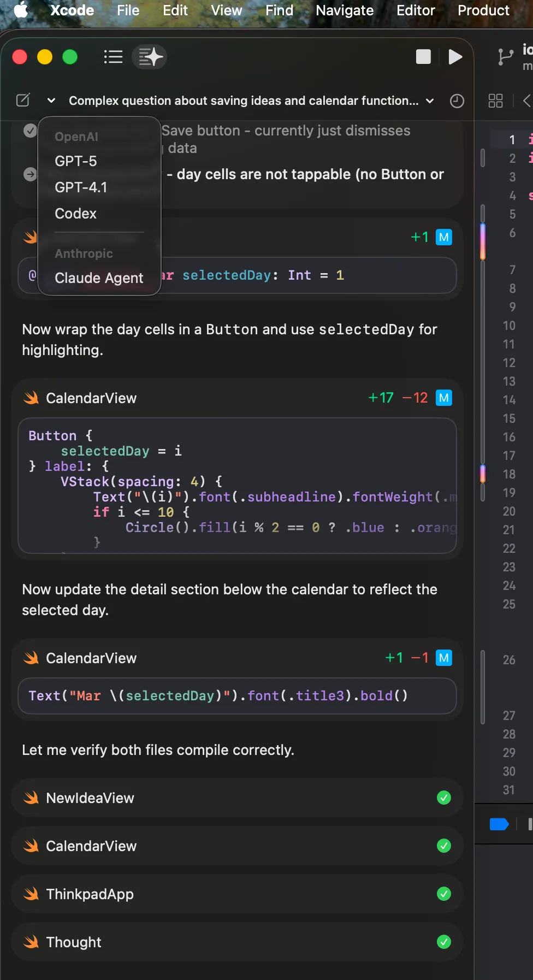This screenshot has width=533, height=980.
Task: Open the Button label code diff block
Action: 237,486
